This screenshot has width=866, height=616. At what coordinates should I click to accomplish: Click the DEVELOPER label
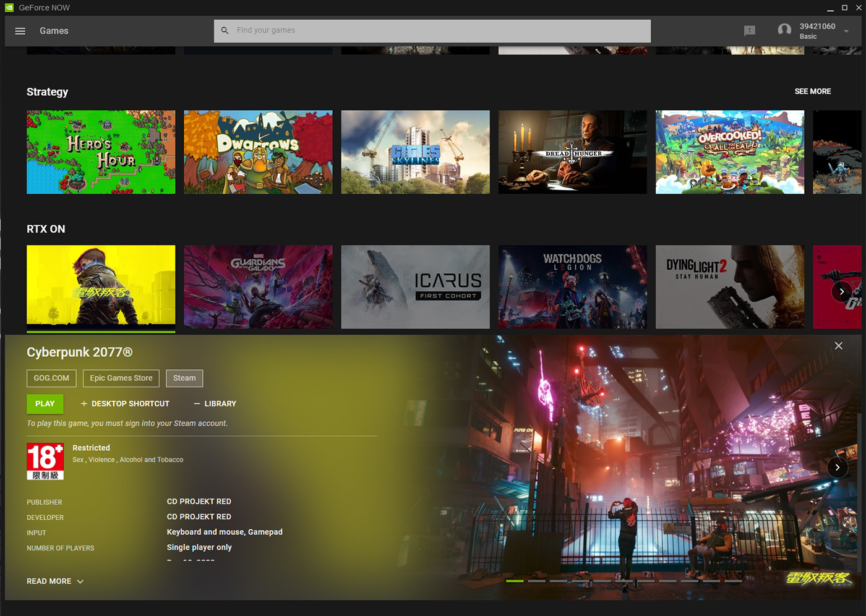pos(45,518)
